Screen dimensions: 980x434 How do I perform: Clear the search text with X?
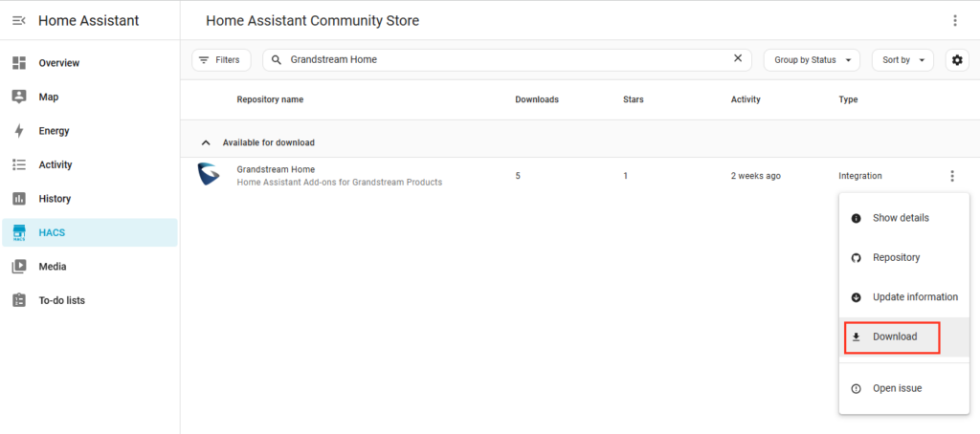[x=738, y=58]
